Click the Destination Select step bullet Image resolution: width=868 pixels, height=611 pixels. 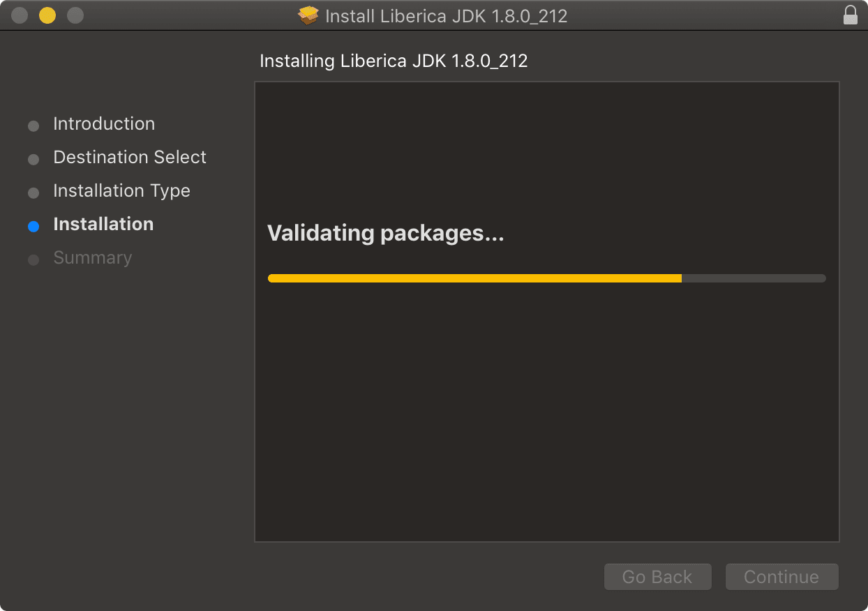point(33,159)
